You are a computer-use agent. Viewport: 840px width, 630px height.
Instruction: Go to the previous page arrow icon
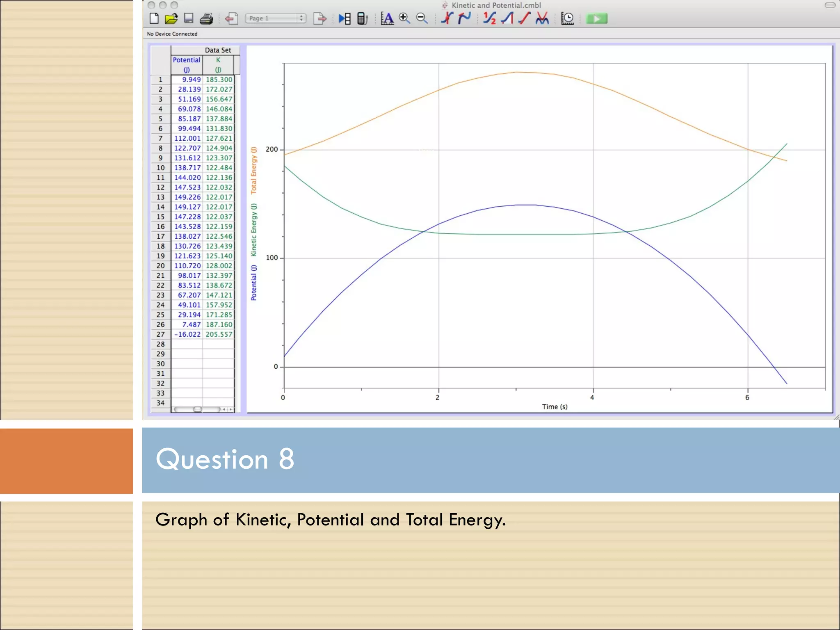point(231,18)
